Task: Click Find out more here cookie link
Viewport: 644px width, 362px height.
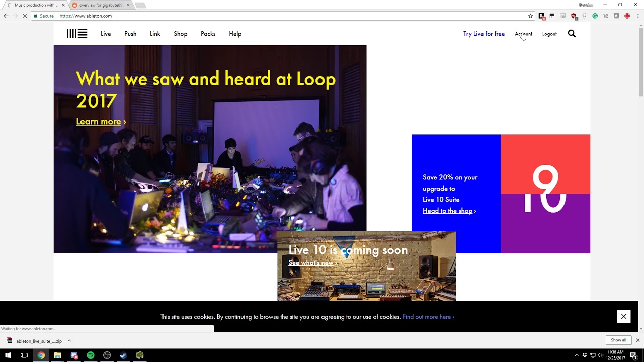Action: (428, 317)
